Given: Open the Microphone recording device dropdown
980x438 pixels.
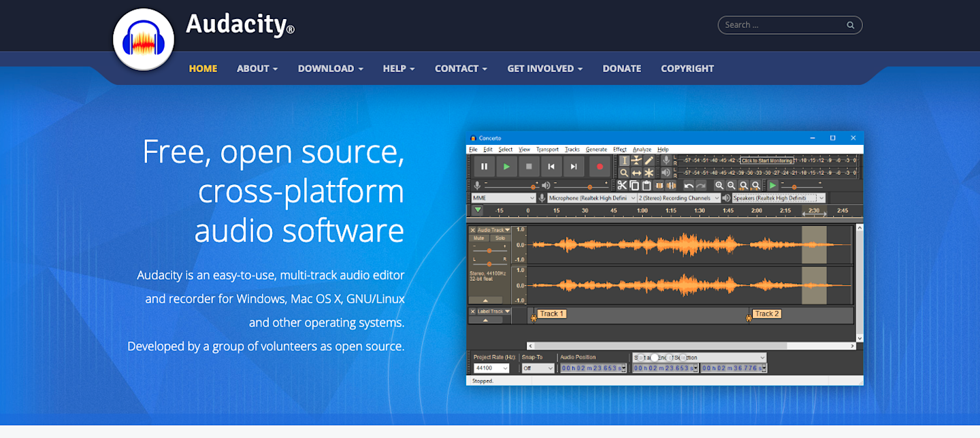Looking at the screenshot, I should [592, 198].
